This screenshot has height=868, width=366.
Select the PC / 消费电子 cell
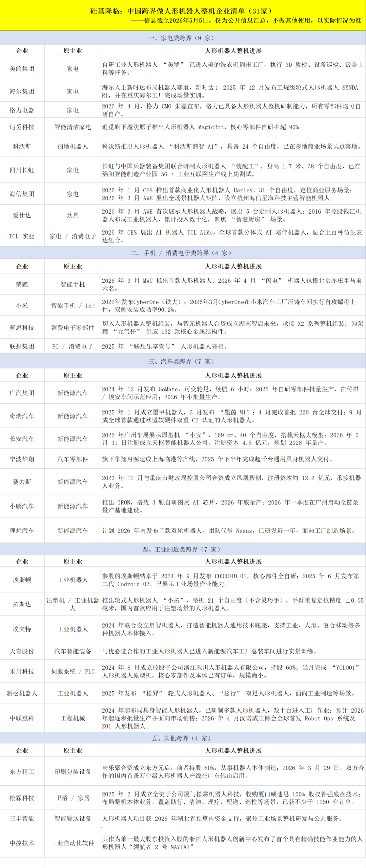[72, 346]
